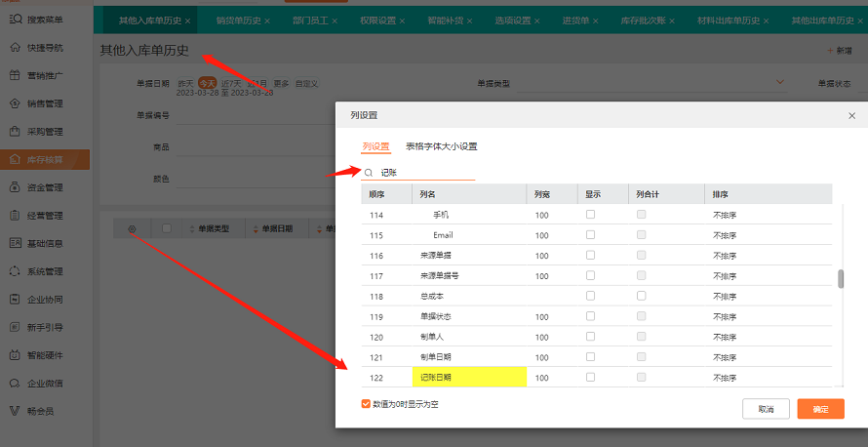868x447 pixels.
Task: Click the column settings gear icon
Action: [133, 229]
